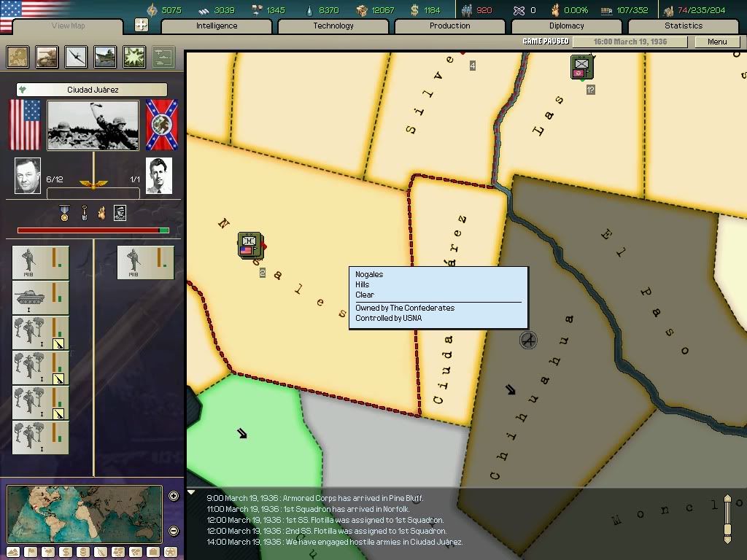Click the plus button beside View Map
This screenshot has height=560, width=747.
point(142,25)
